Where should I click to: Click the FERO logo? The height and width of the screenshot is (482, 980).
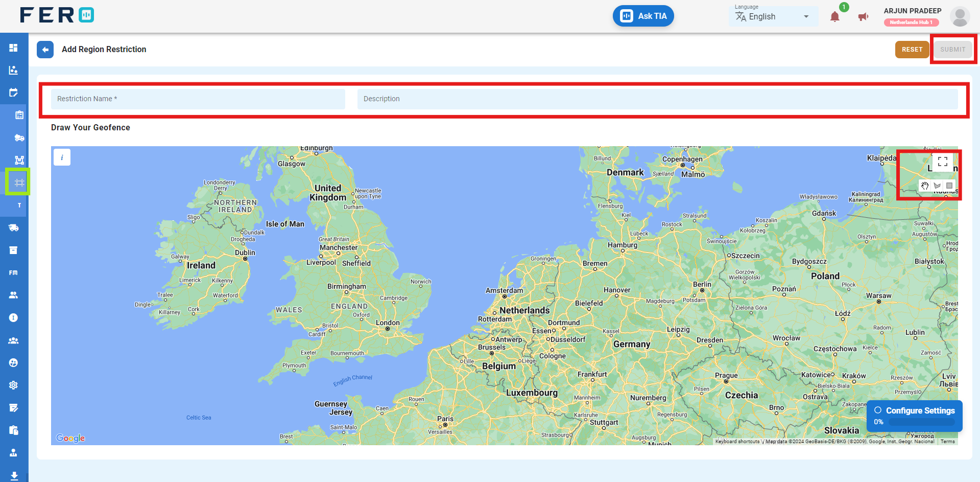click(57, 15)
